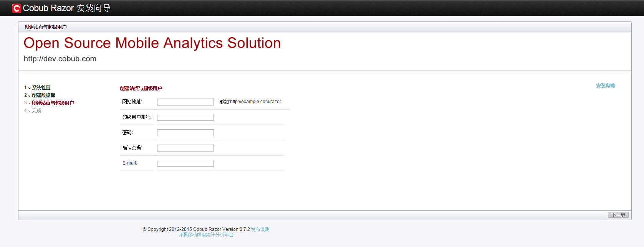
Task: Click the 网站地址 field label
Action: pyautogui.click(x=132, y=102)
